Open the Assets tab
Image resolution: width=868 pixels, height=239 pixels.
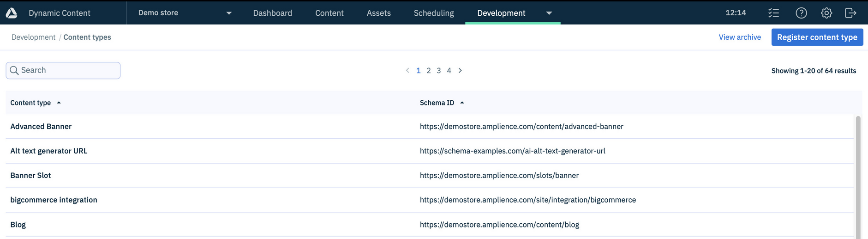379,13
